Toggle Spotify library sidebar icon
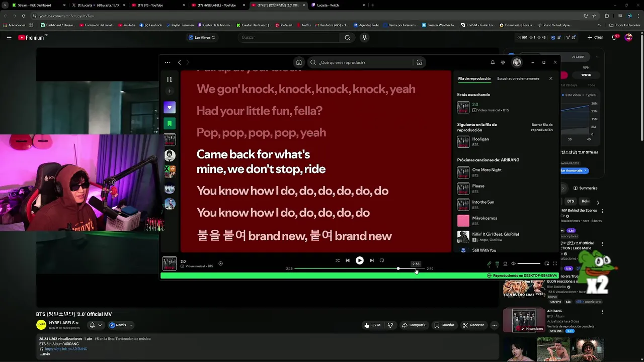Viewport: 644px width, 362px height. click(x=170, y=79)
